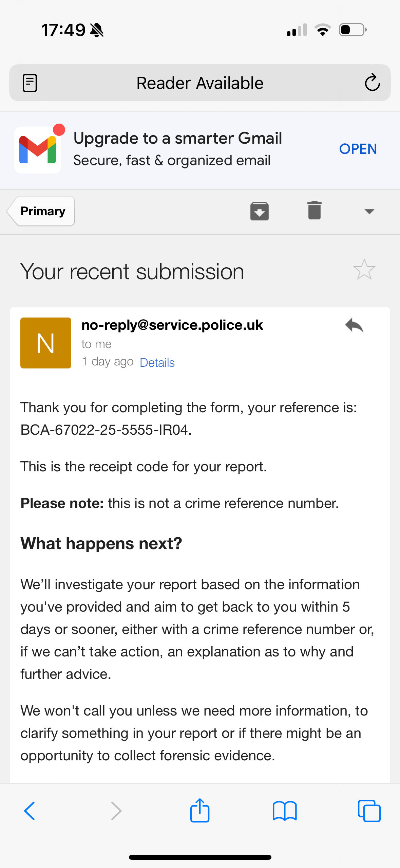Tap the forward navigation arrow
The width and height of the screenshot is (400, 868).
[x=116, y=811]
